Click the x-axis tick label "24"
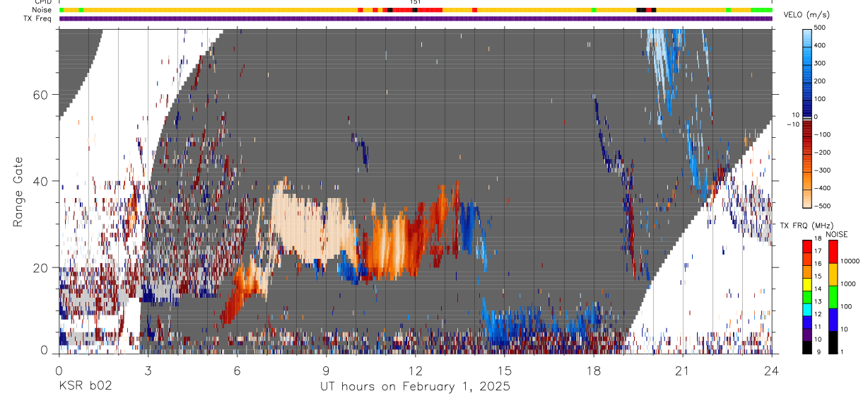Screen dimensions: 868x401 pos(772,370)
